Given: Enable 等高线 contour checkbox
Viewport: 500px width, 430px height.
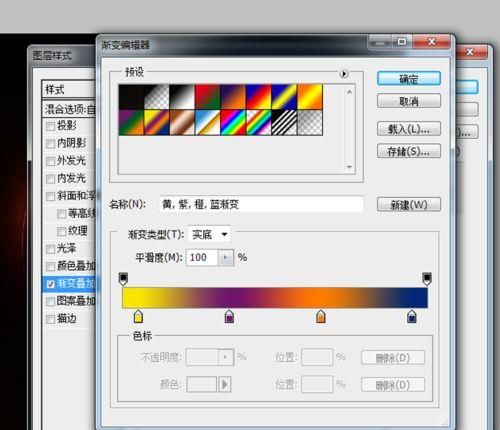Looking at the screenshot, I should tap(61, 214).
